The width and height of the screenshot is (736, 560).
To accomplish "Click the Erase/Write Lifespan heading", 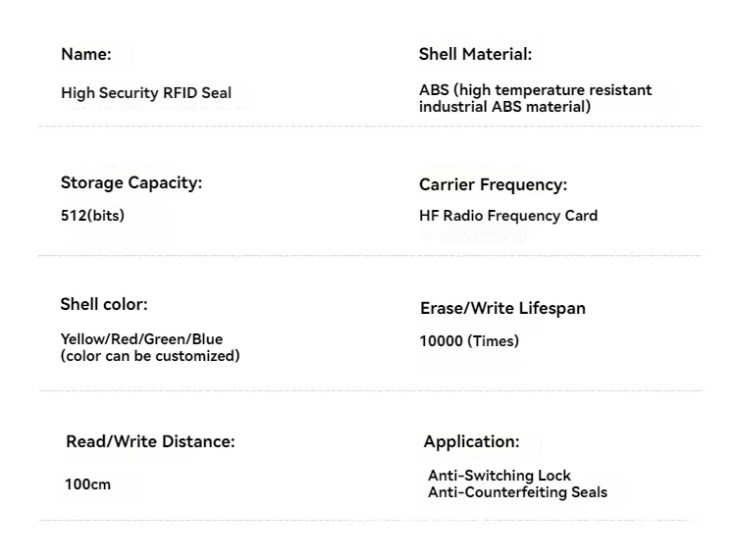I will pos(502,308).
